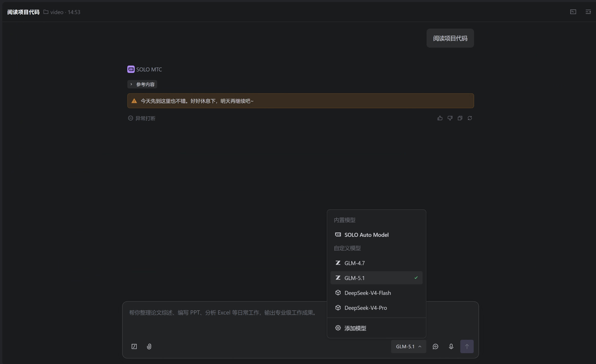Copy the response with the copy icon
The height and width of the screenshot is (364, 596).
coord(460,118)
